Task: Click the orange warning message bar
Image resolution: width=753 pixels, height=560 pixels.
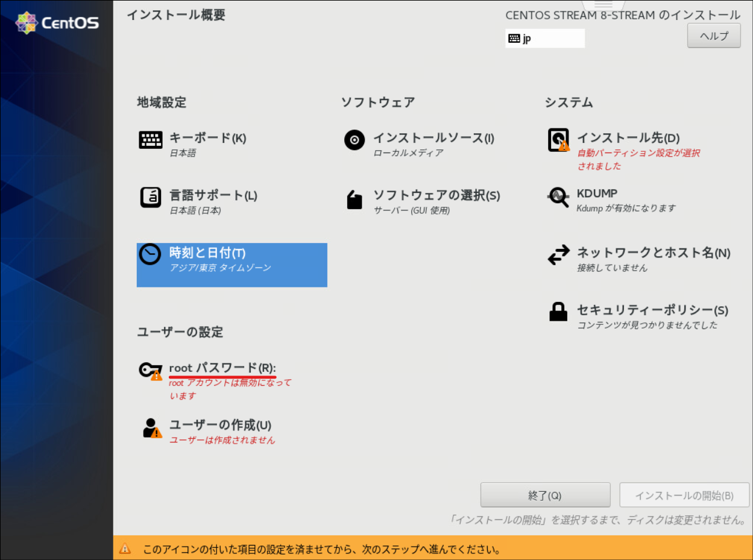Action: 433,548
